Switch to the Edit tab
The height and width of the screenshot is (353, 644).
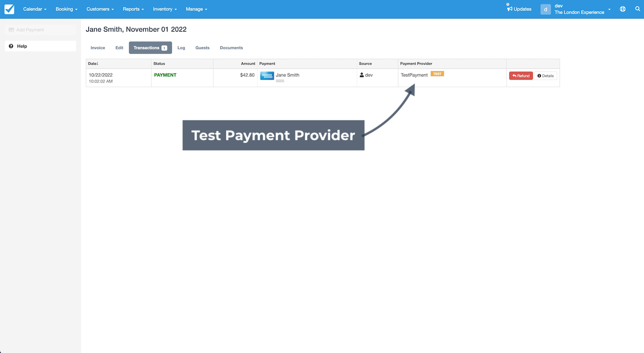pyautogui.click(x=119, y=48)
